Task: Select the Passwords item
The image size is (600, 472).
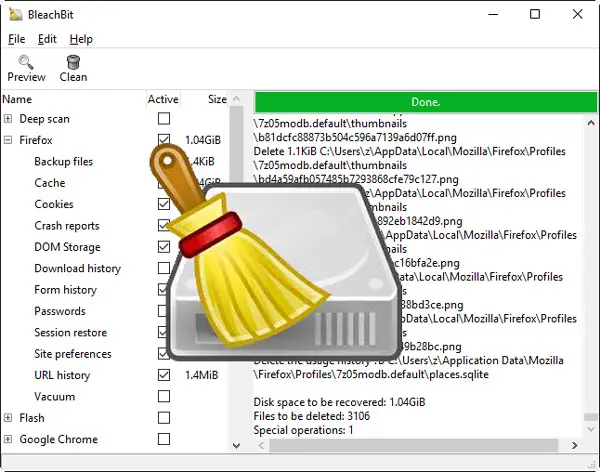Action: click(60, 311)
